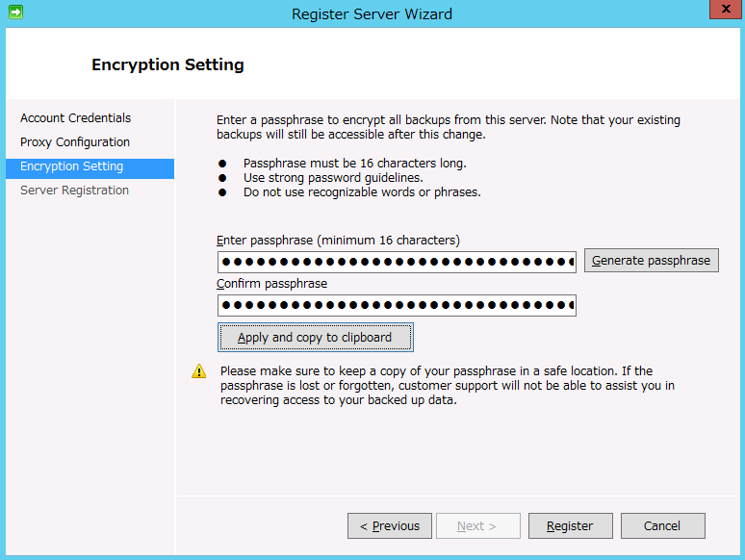The width and height of the screenshot is (745, 560).
Task: Focus the Confirm passphrase field
Action: coord(397,306)
